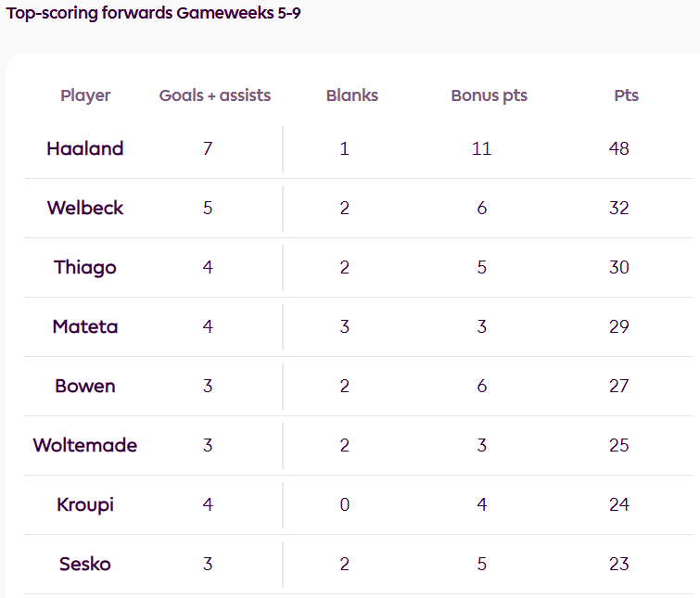Screen dimensions: 700x598
Task: Click the Player column header
Action: click(x=85, y=95)
